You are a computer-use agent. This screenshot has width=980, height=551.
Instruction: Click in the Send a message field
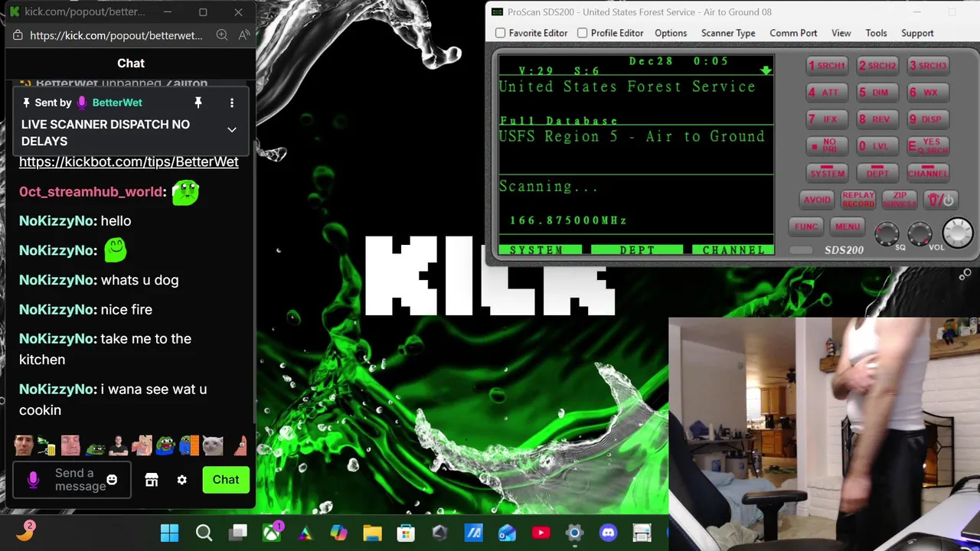pos(72,480)
